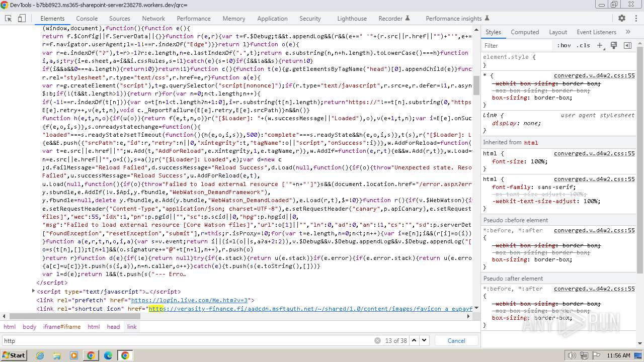Toggle .cls element classes panel
This screenshot has width=644, height=362.
coord(583,45)
